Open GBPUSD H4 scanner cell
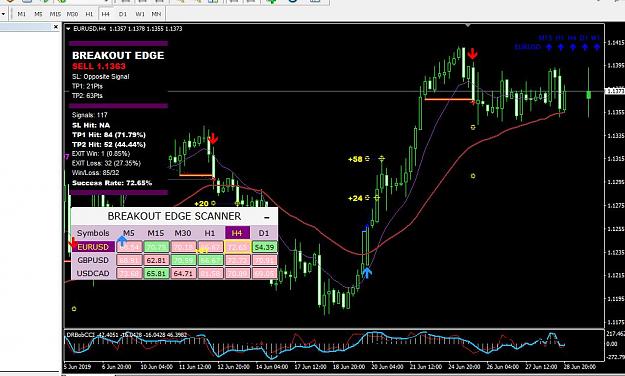The height and width of the screenshot is (376, 625). [x=237, y=260]
